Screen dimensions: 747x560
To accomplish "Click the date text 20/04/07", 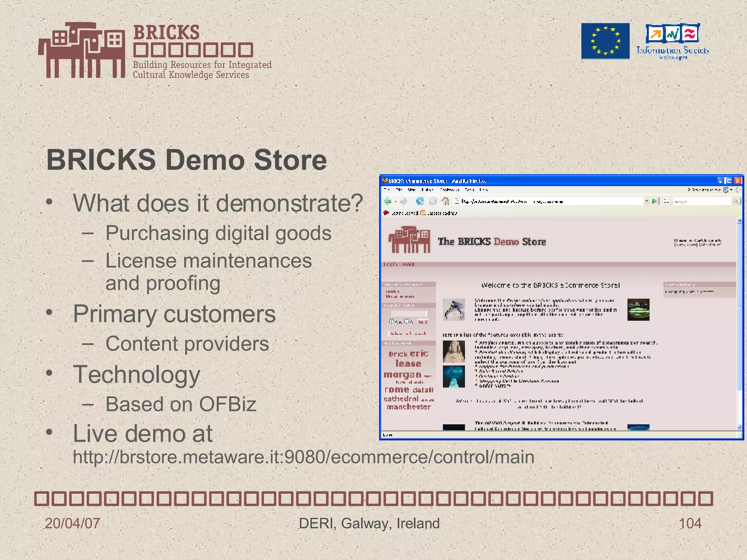I will (x=72, y=523).
